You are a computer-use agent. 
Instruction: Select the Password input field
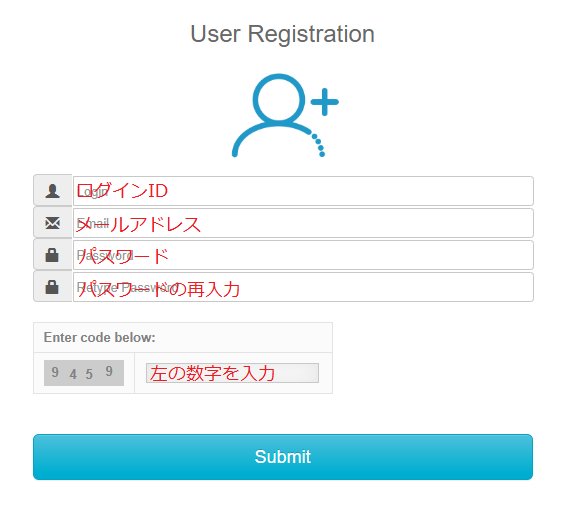point(303,255)
